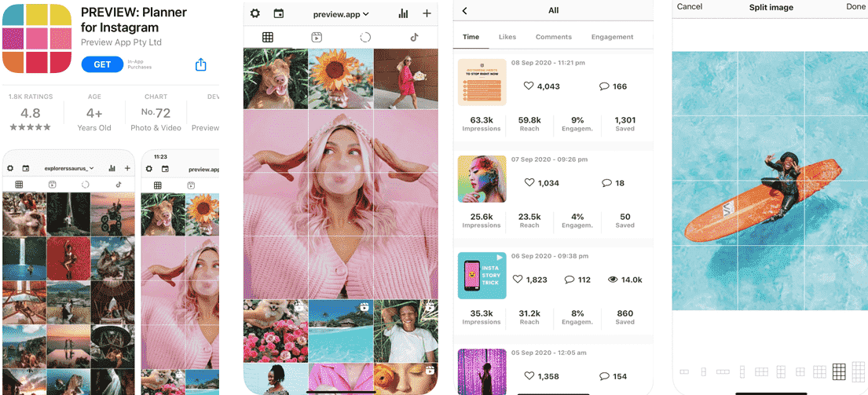Tap heart icon next to 4,043 likes
Screen dimensions: 868x395
pos(528,86)
